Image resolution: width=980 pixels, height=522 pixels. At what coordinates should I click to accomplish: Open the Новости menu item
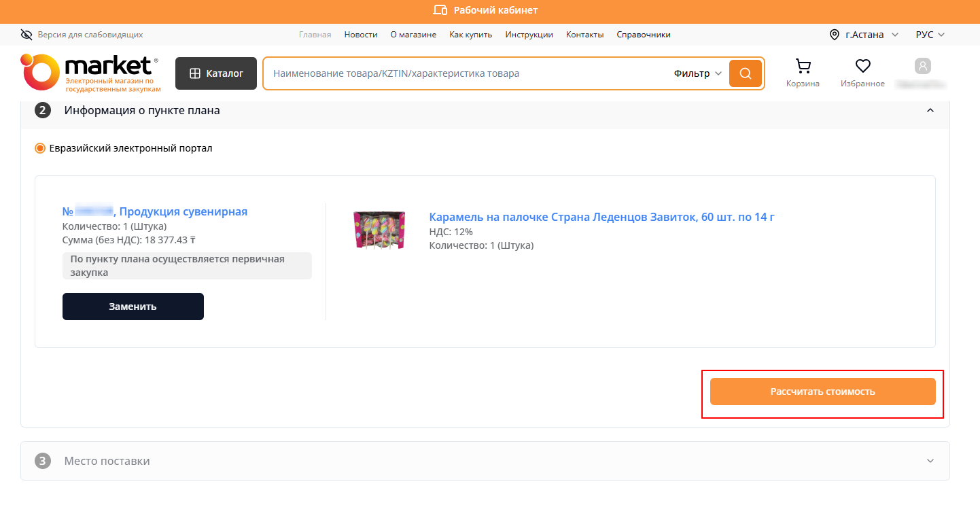tap(360, 35)
